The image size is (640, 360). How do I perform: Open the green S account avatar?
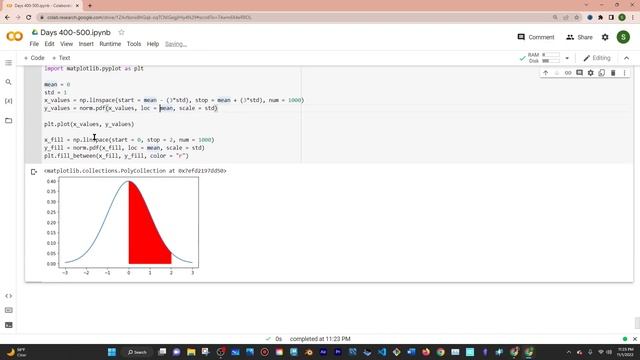coord(623,37)
